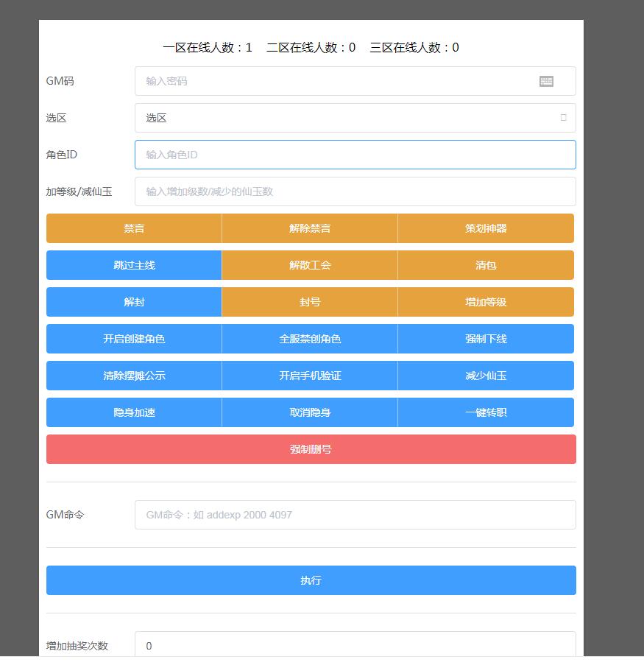
Task: Click the 角色ID input field
Action: [x=355, y=155]
